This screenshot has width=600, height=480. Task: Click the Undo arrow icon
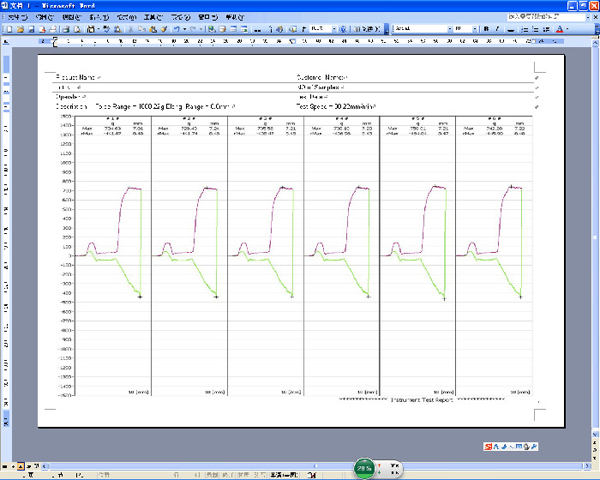tap(176, 30)
